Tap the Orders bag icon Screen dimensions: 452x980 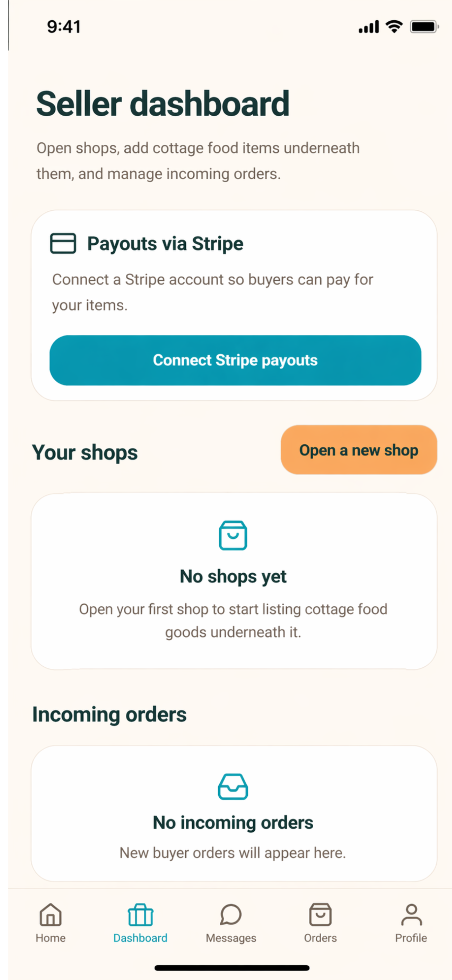(x=320, y=914)
